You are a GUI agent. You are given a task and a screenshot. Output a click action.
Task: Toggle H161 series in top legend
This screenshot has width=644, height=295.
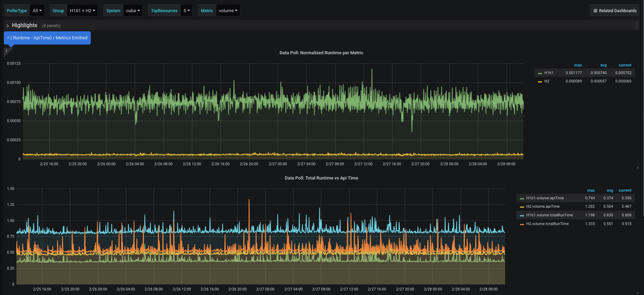point(548,73)
